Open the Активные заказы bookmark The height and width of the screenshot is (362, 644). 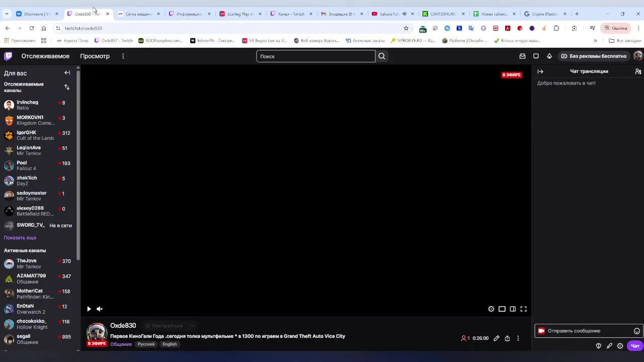[x=365, y=41]
